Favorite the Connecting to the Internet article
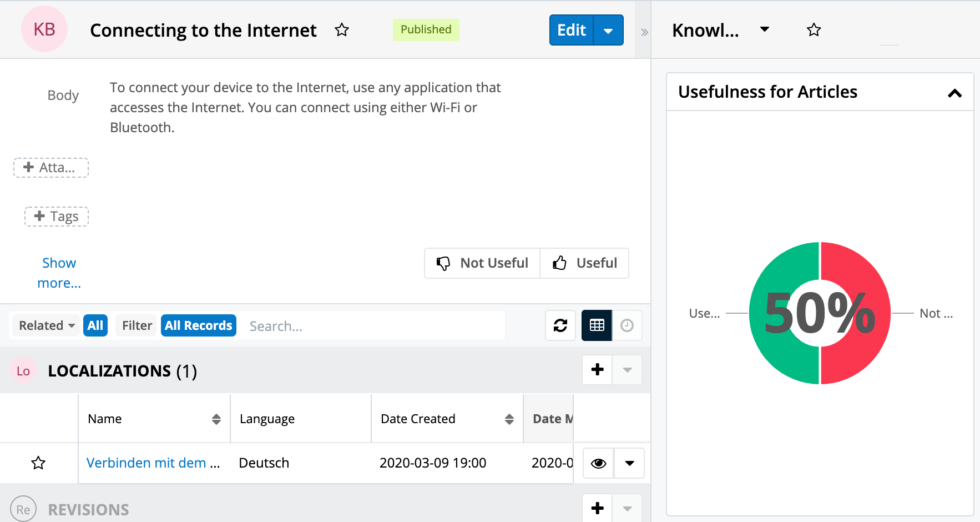The height and width of the screenshot is (522, 980). point(342,30)
